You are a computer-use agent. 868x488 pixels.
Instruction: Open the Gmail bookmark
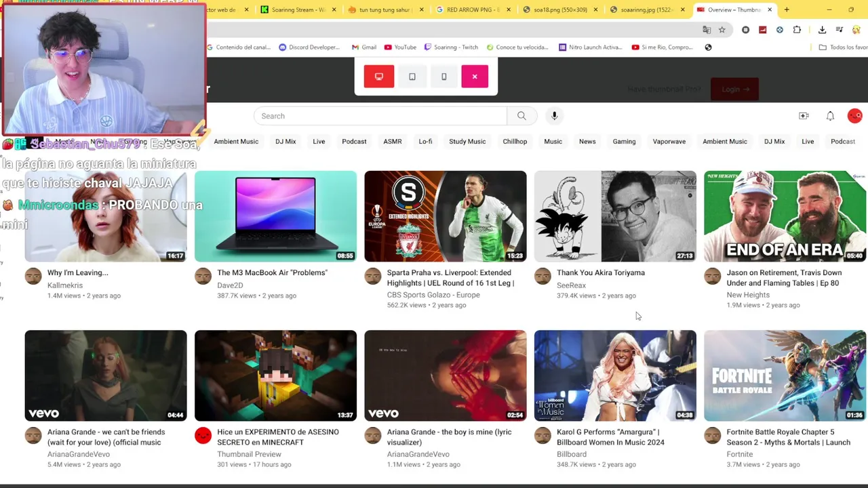(364, 47)
